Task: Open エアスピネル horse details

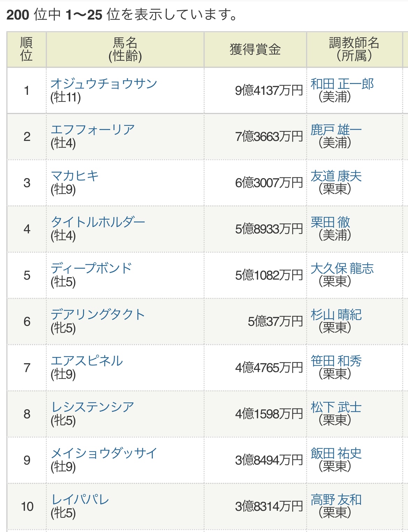Action: click(x=86, y=361)
